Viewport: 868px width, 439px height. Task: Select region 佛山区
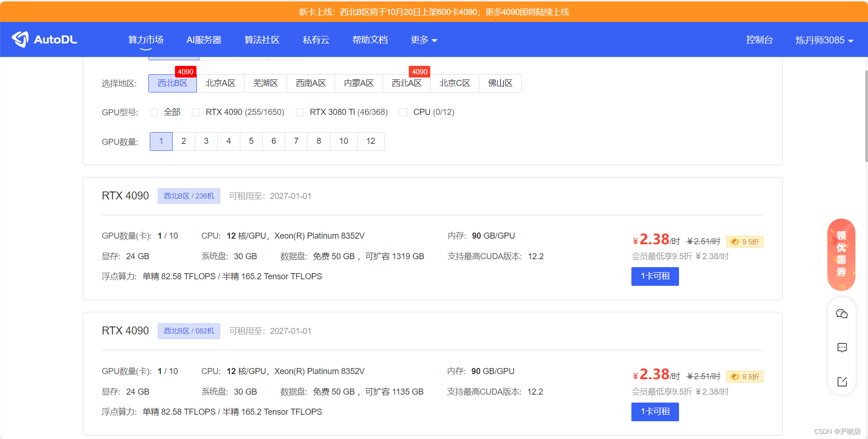[x=500, y=83]
